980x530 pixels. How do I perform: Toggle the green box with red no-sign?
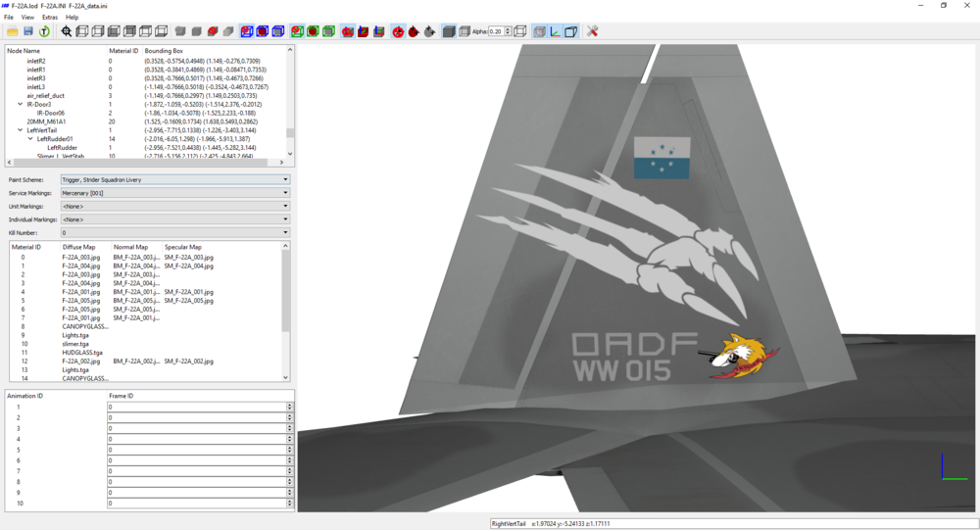tap(298, 31)
